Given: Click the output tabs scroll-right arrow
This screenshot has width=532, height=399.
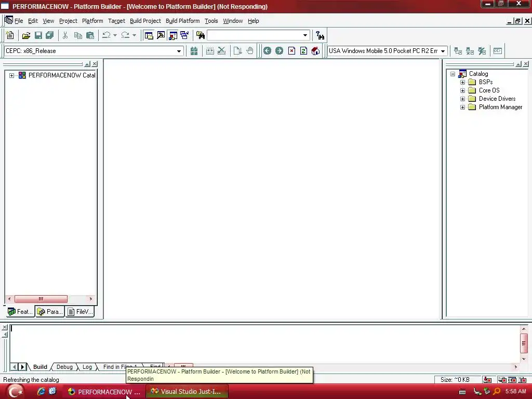Looking at the screenshot, I should click(x=22, y=367).
